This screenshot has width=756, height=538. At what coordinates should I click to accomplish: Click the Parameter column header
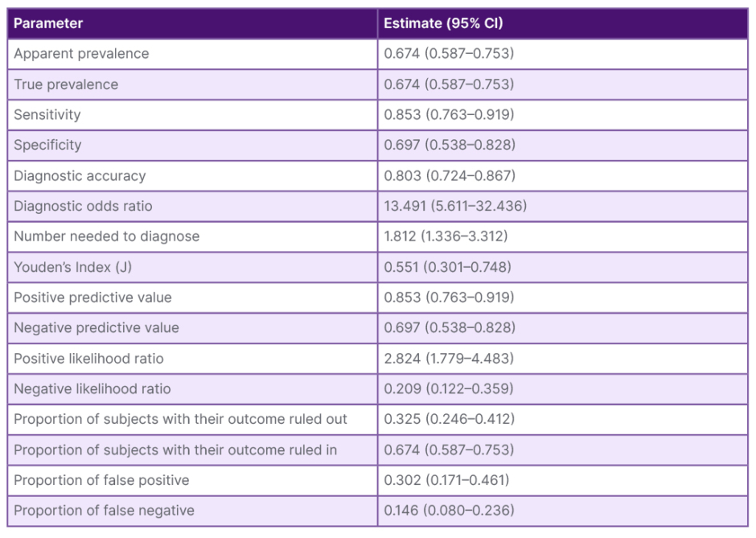coord(48,23)
